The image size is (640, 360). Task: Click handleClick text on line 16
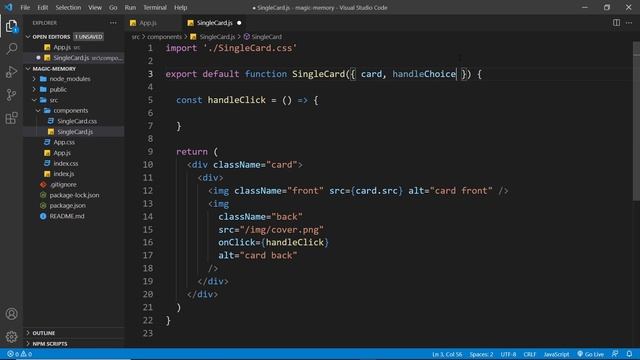(295, 242)
